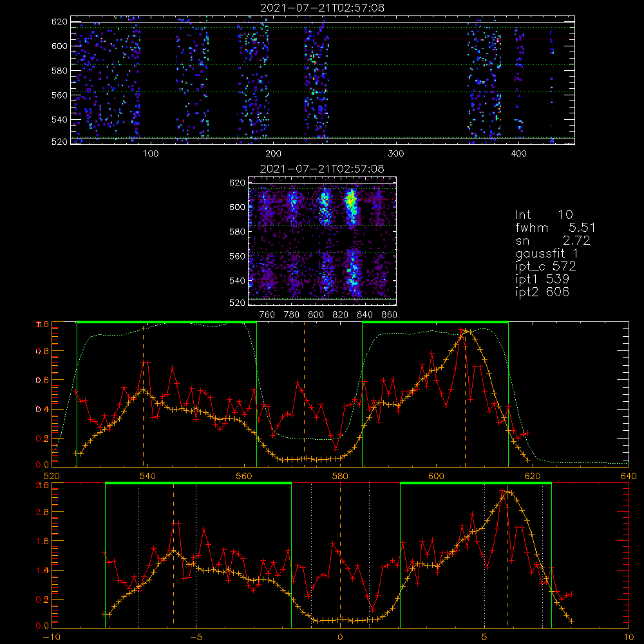Viewport: 644px width, 644px height.
Task: Click x-axis label 640 of third plot
Action: (x=629, y=476)
